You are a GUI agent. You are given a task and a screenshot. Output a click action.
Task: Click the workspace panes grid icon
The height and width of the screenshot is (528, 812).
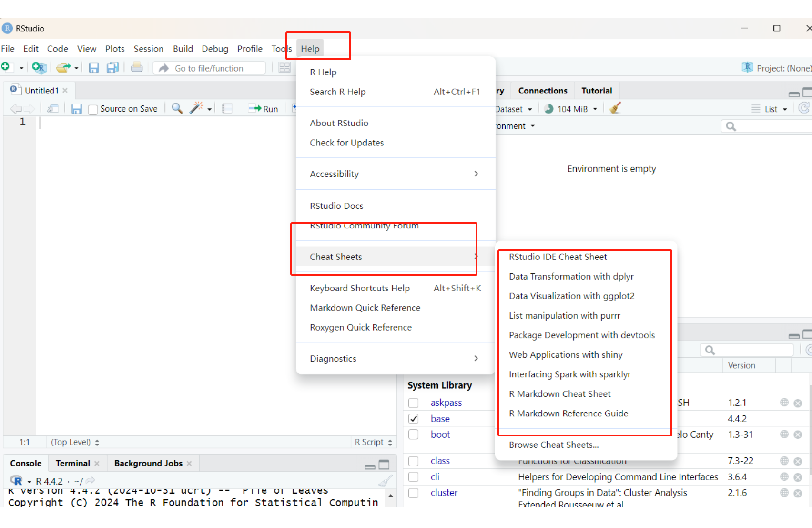[284, 68]
